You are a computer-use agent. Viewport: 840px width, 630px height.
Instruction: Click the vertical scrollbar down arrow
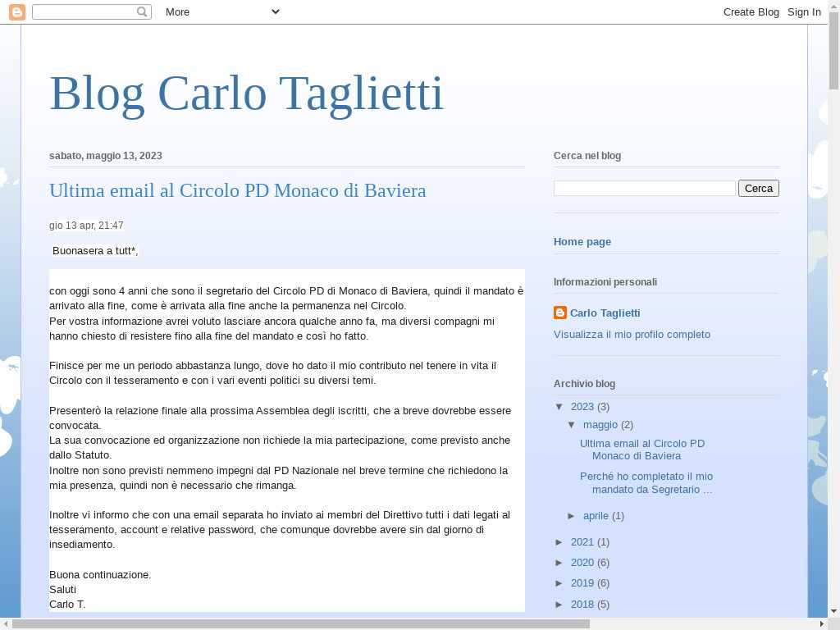833,611
